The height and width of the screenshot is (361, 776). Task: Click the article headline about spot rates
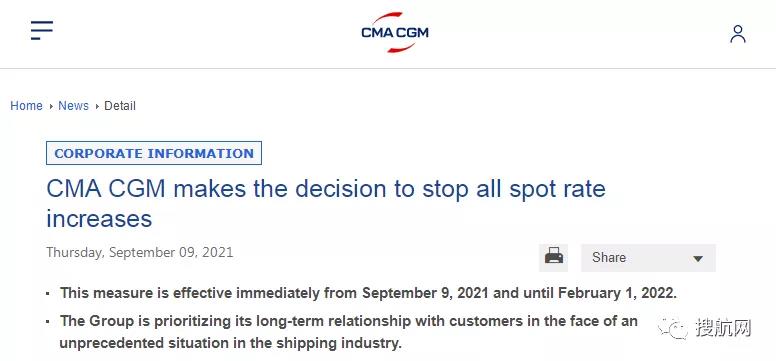coord(326,204)
